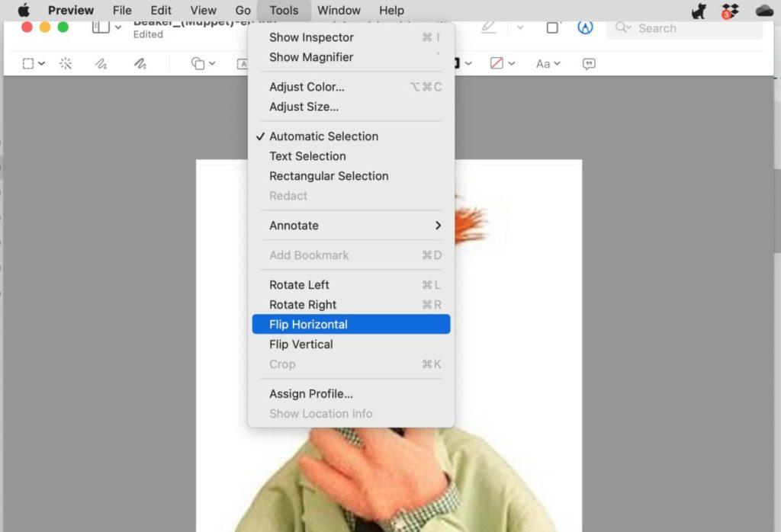The image size is (781, 532).
Task: Click Adjust Color… menu entry
Action: coord(307,87)
